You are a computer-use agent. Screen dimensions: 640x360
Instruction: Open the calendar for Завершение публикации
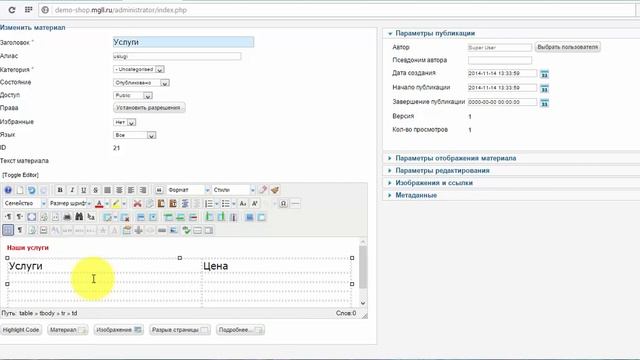pyautogui.click(x=544, y=103)
